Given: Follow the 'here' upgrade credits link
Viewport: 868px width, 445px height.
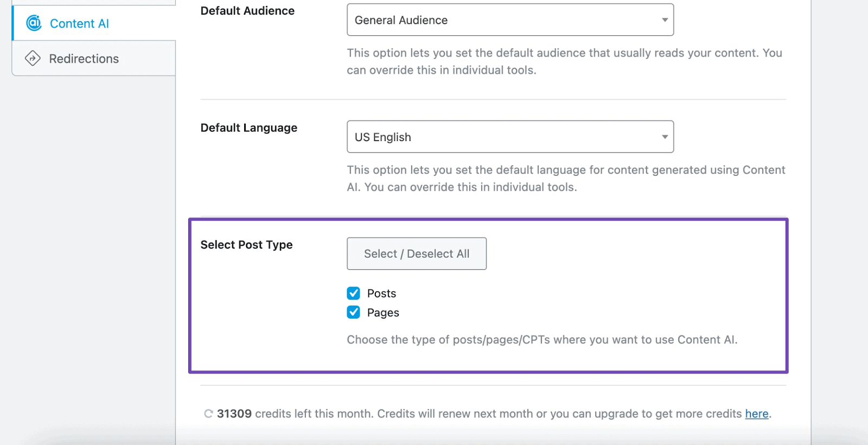Looking at the screenshot, I should click(x=756, y=414).
